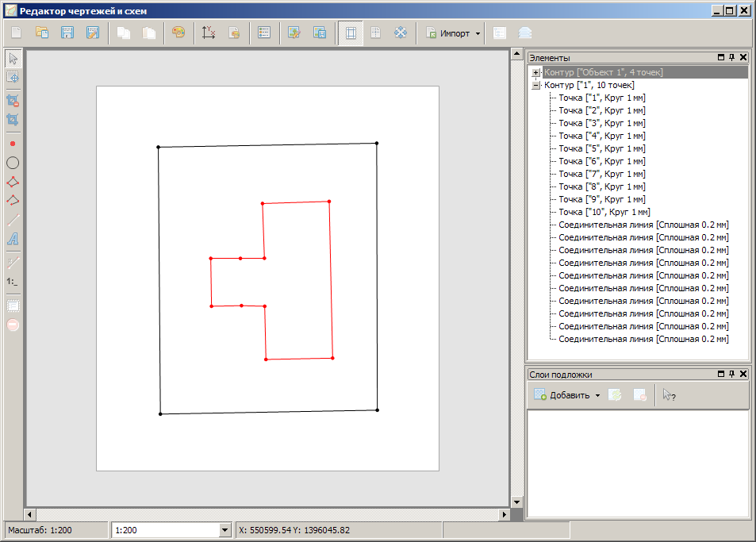Collapse the Контур "1", 10 точек node
Image resolution: width=756 pixels, height=542 pixels.
click(536, 85)
